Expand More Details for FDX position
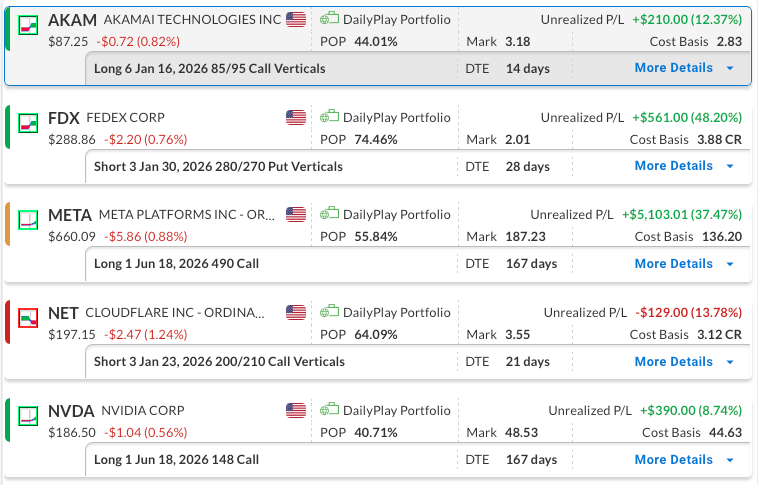Screen dimensions: 758x485 (x=684, y=166)
